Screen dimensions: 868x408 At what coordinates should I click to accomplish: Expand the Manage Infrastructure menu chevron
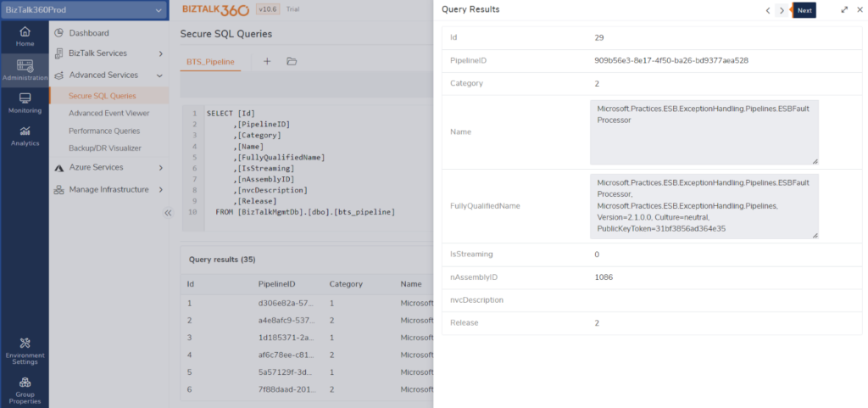coord(160,190)
